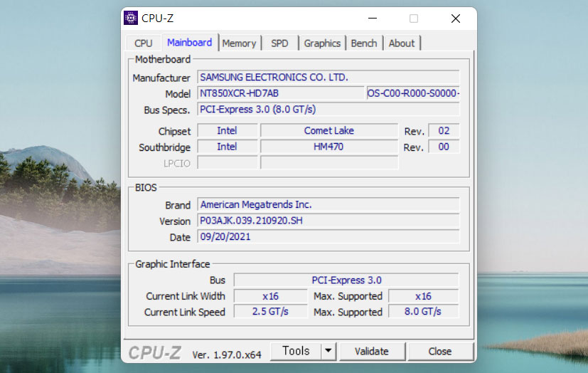Click Current Link Width value x16
Viewport: 588px width, 373px height.
(x=270, y=296)
